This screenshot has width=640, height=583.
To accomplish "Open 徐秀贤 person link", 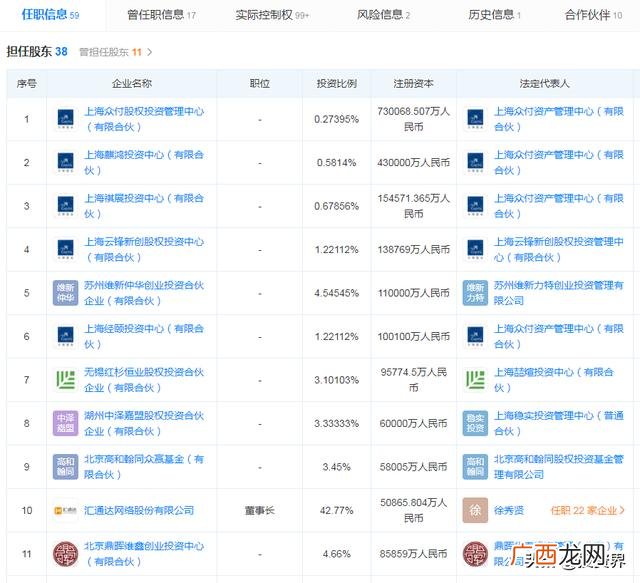I will tap(509, 510).
